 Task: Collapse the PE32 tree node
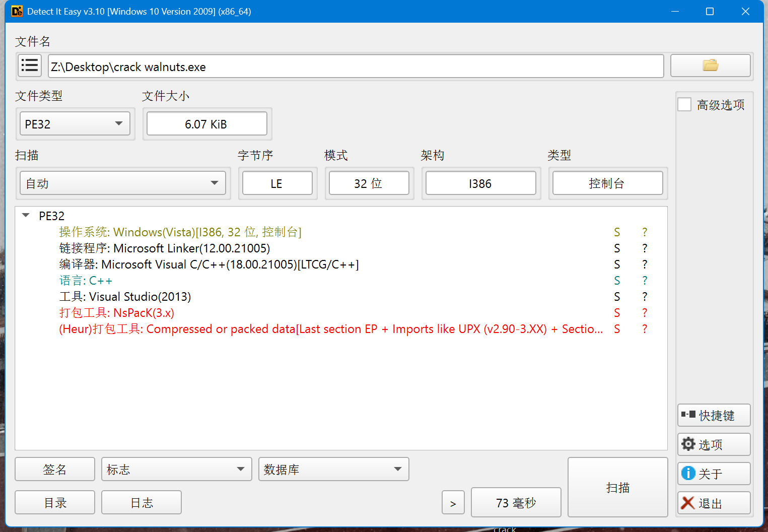click(26, 215)
